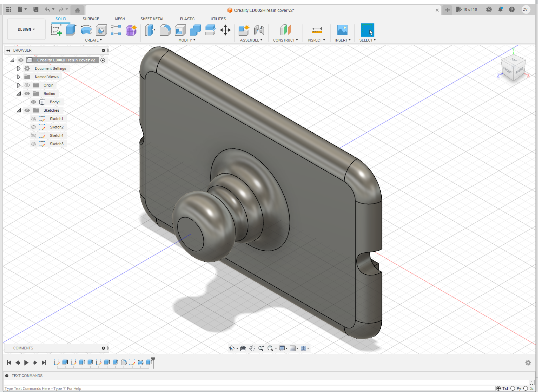
Task: Collapse the Sketches folder
Action: tap(18, 110)
